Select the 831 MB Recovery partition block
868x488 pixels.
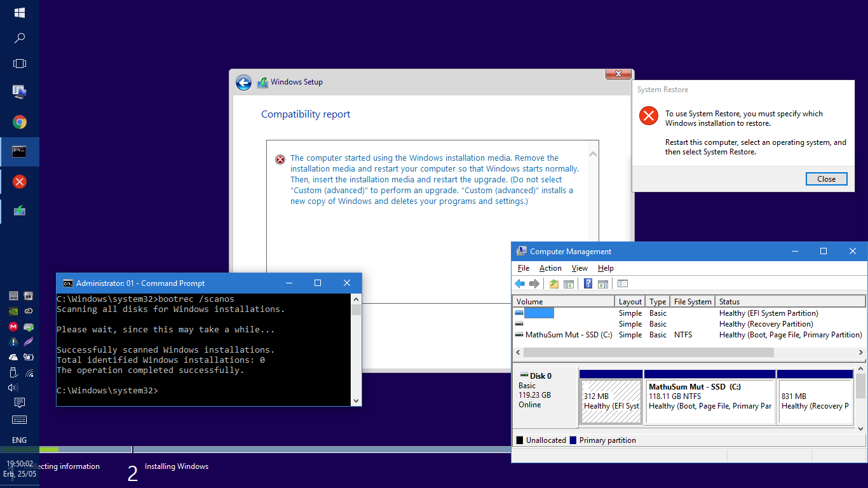coord(815,397)
